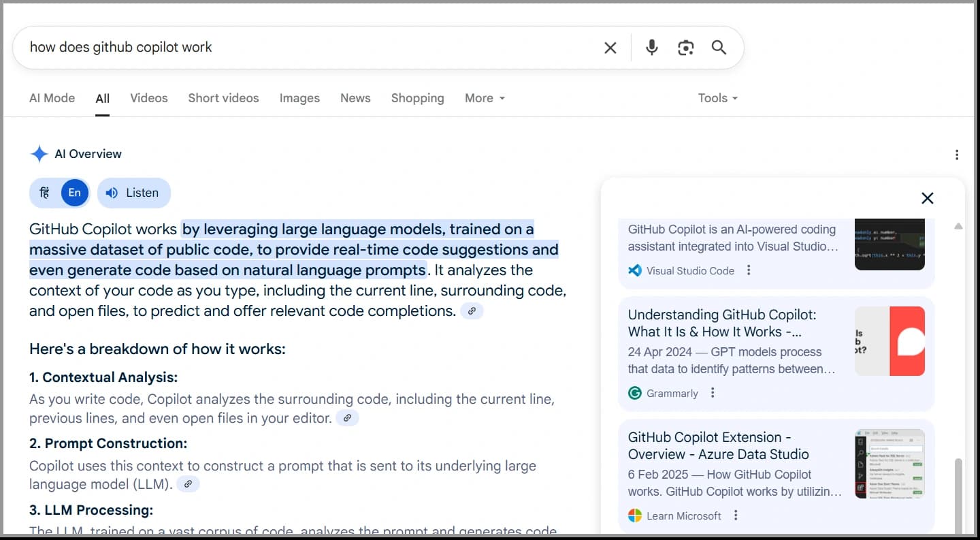Switch to Images tab
Viewport: 980px width, 540px height.
(x=299, y=98)
